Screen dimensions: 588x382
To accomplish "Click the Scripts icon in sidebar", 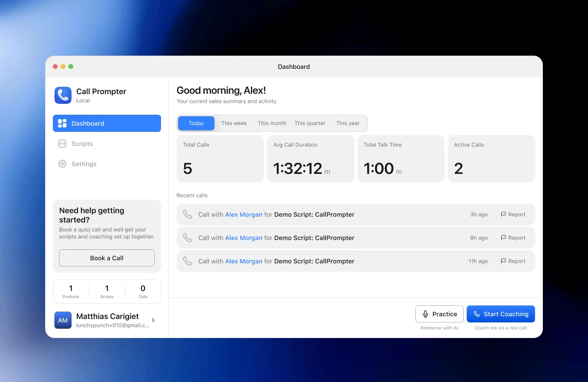I will point(62,144).
